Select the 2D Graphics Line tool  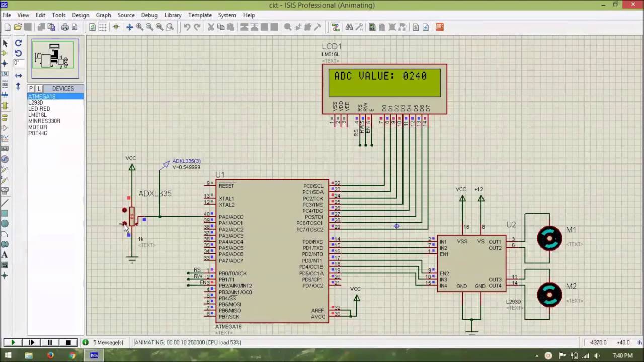pos(5,203)
